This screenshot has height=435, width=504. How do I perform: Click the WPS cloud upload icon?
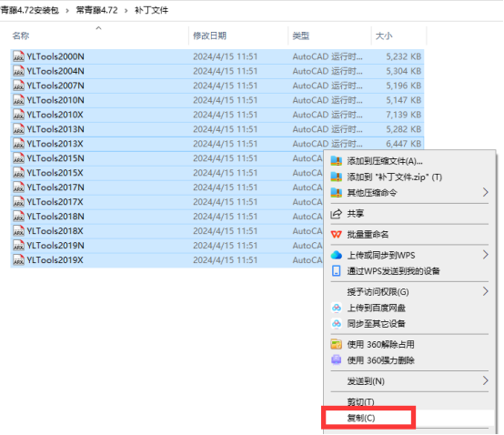(337, 256)
